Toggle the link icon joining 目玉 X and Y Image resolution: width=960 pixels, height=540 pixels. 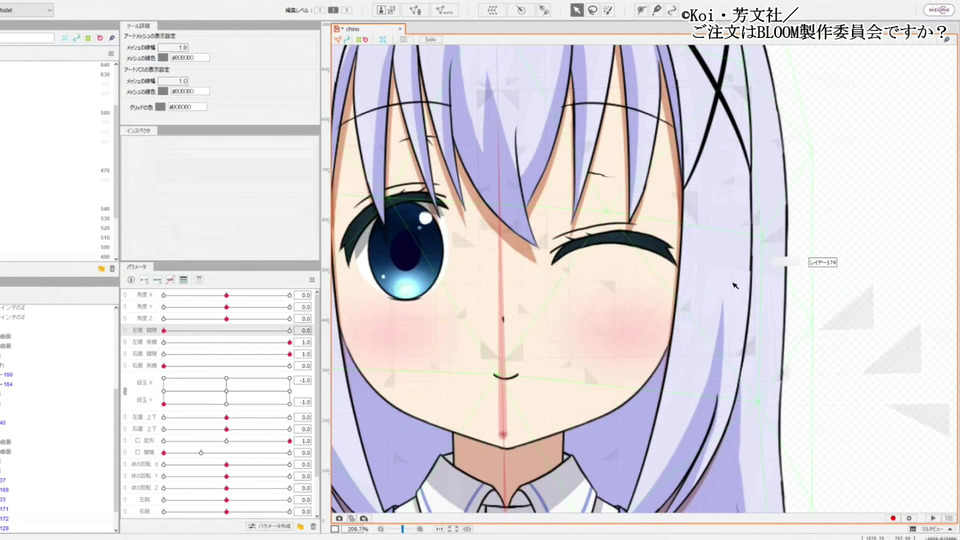125,391
